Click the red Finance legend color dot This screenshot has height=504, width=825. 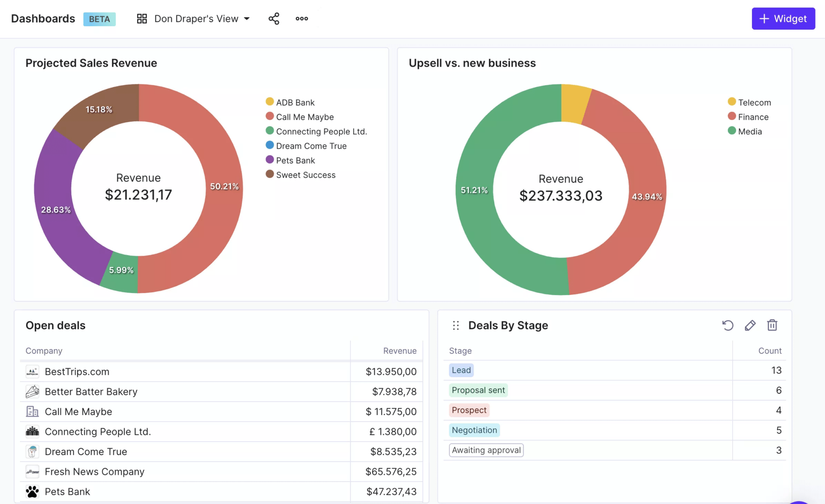pos(731,116)
